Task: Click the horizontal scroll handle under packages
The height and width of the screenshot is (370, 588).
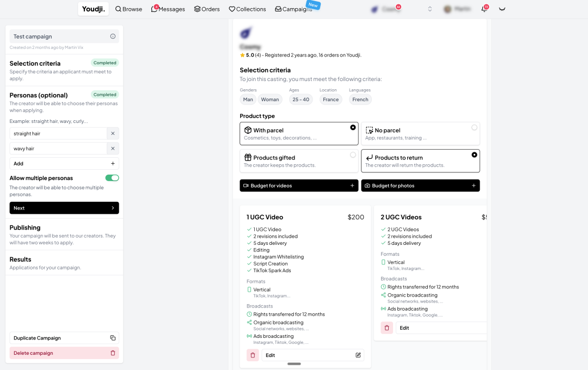Action: tap(294, 363)
